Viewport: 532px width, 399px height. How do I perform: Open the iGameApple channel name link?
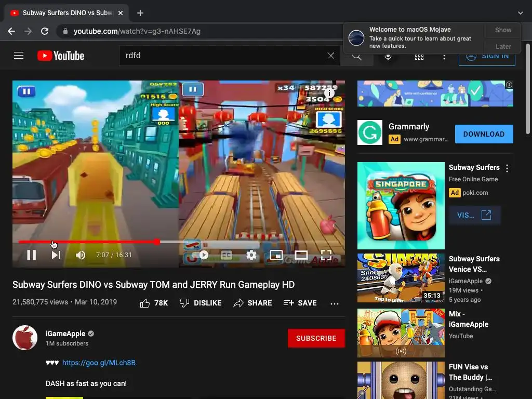coord(65,334)
